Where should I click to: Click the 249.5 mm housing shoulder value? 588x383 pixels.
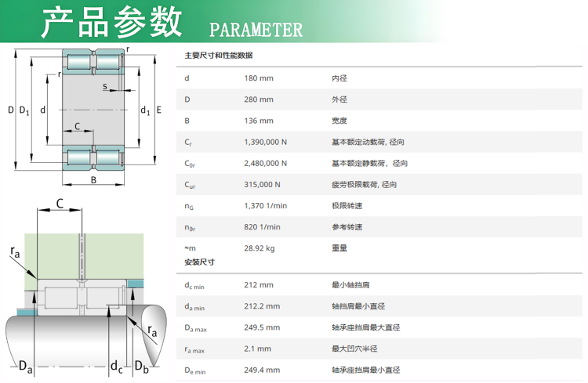[261, 327]
